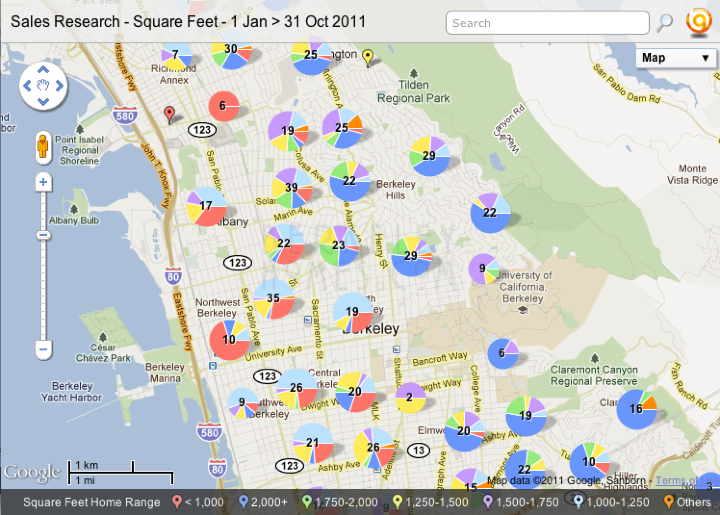Click the Tilden Regional Park label
Image resolution: width=720 pixels, height=515 pixels.
pos(413,91)
